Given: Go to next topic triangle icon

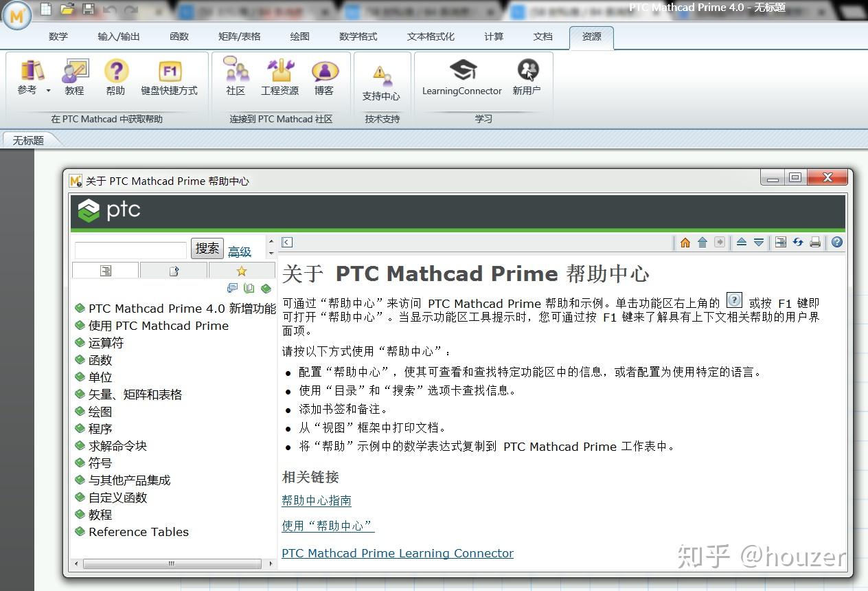Looking at the screenshot, I should [759, 242].
